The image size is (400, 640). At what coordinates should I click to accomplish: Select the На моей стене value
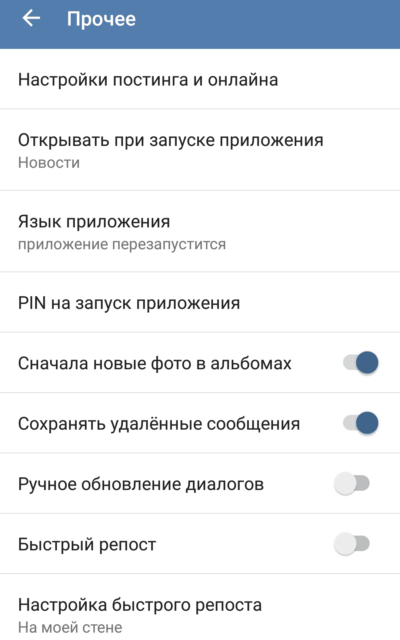70,627
